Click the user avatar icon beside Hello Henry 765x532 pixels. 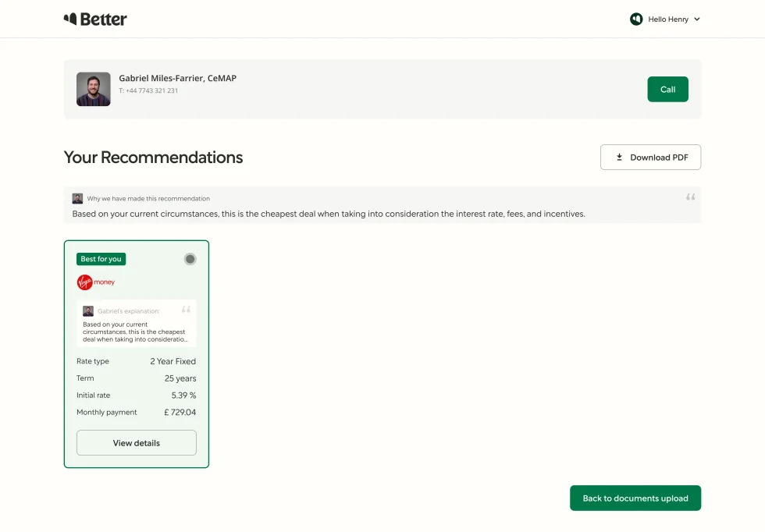click(636, 19)
